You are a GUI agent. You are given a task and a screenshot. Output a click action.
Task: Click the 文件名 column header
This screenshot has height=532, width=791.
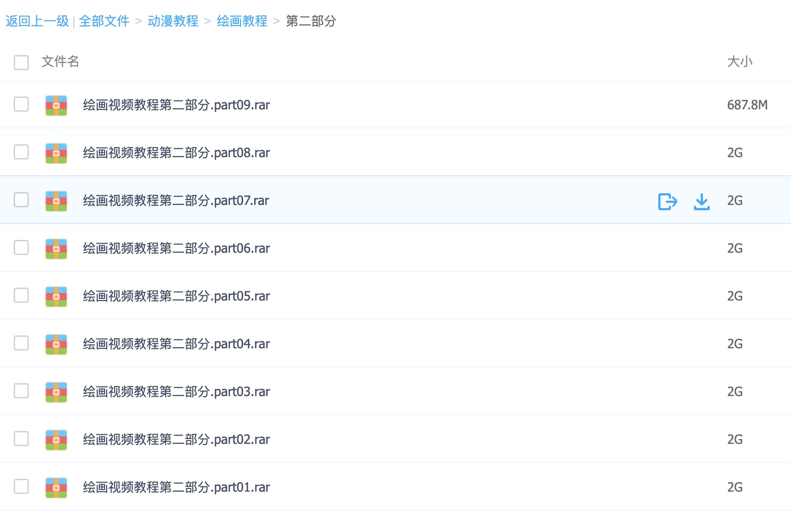(61, 62)
